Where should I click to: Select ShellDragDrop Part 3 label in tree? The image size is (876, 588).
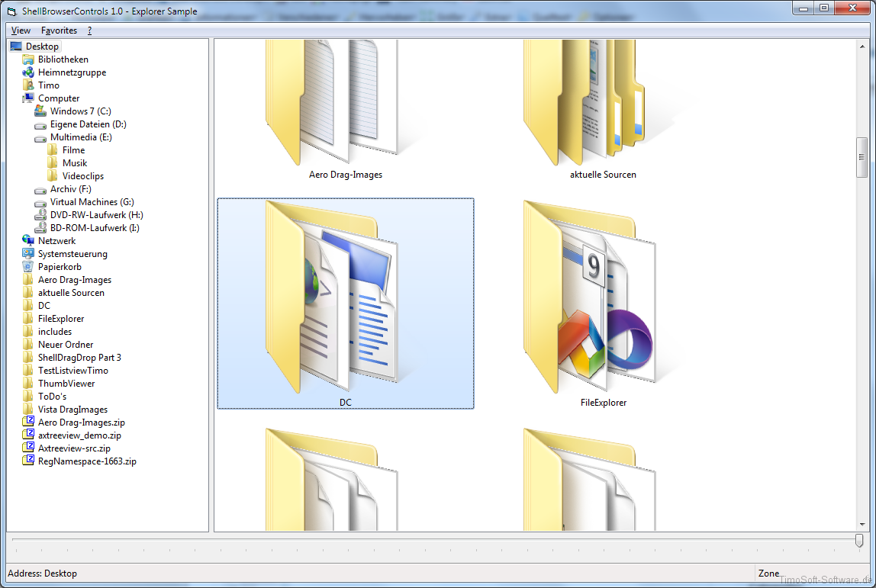click(x=79, y=358)
